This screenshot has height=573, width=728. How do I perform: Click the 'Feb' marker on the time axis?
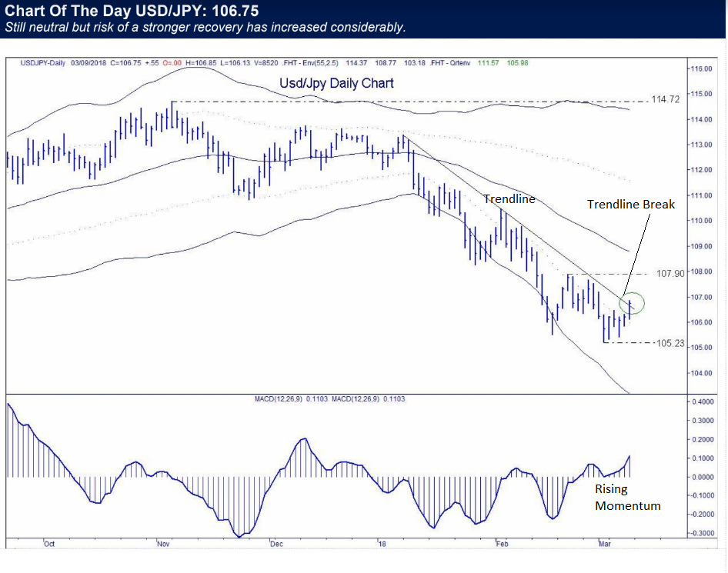[x=501, y=544]
